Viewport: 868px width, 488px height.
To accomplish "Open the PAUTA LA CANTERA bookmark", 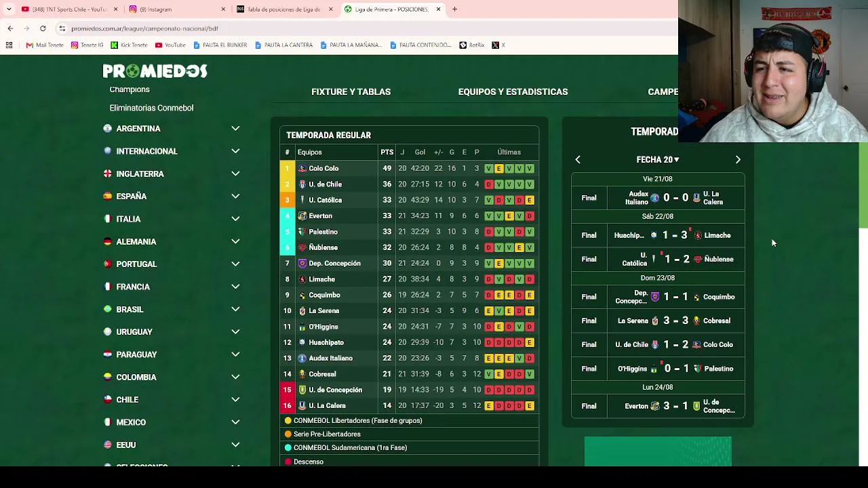I will [283, 45].
